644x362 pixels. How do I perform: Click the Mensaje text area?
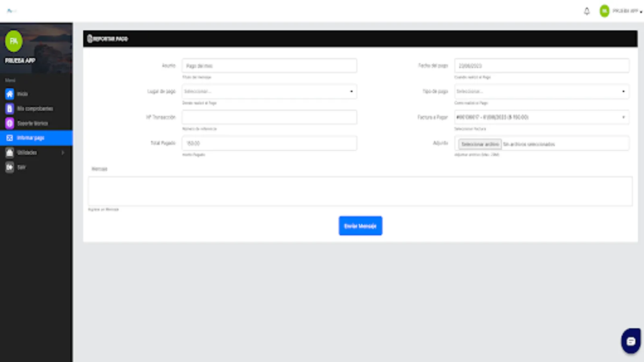(360, 191)
